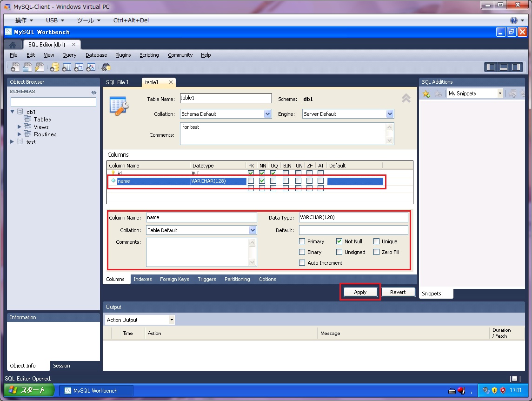The width and height of the screenshot is (532, 401).
Task: Delete snippet using the star-minus icon
Action: tap(439, 94)
